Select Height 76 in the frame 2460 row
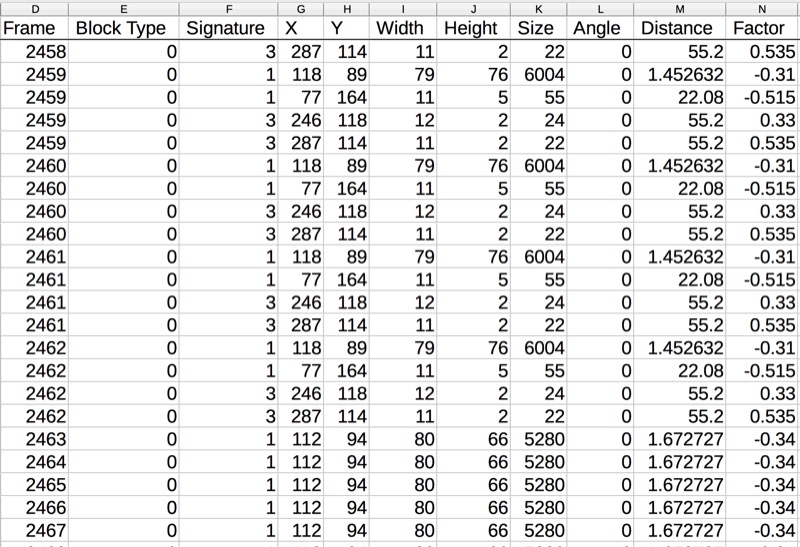 click(x=473, y=166)
